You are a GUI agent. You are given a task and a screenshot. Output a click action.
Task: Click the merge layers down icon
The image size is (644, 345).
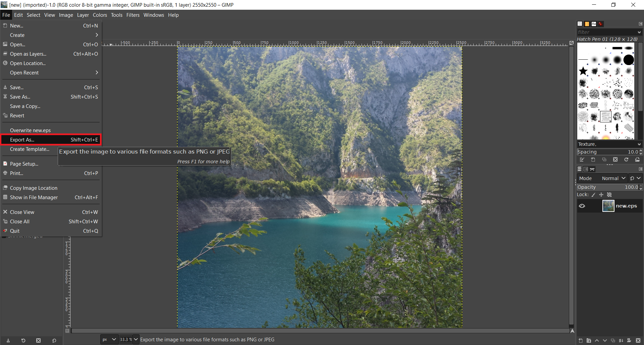click(621, 340)
